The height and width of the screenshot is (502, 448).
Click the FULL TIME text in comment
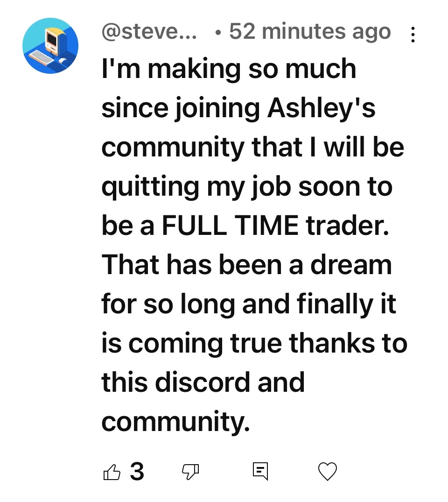click(x=231, y=226)
